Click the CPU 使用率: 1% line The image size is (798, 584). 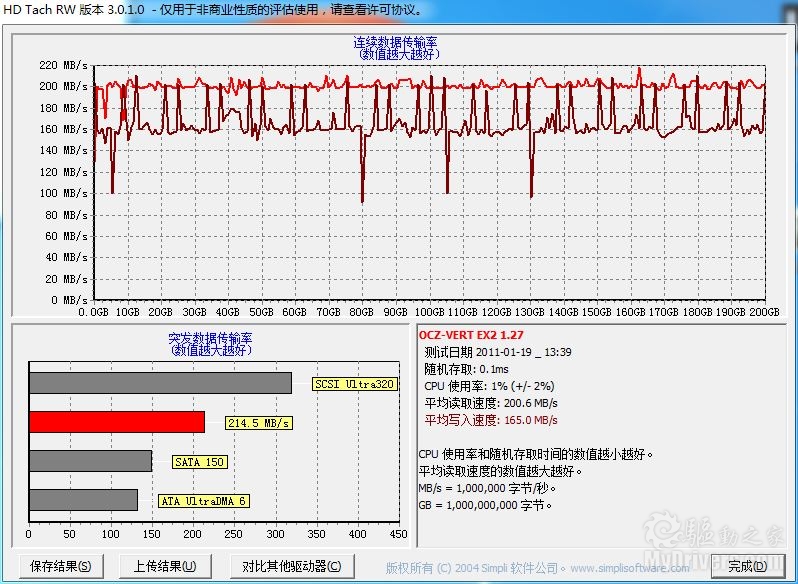coord(489,386)
